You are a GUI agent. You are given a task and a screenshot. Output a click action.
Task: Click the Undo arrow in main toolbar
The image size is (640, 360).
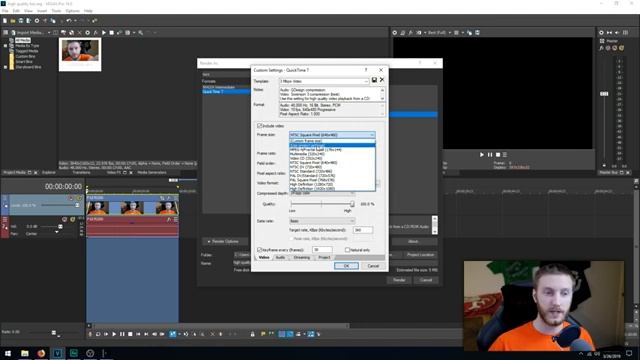(x=69, y=21)
